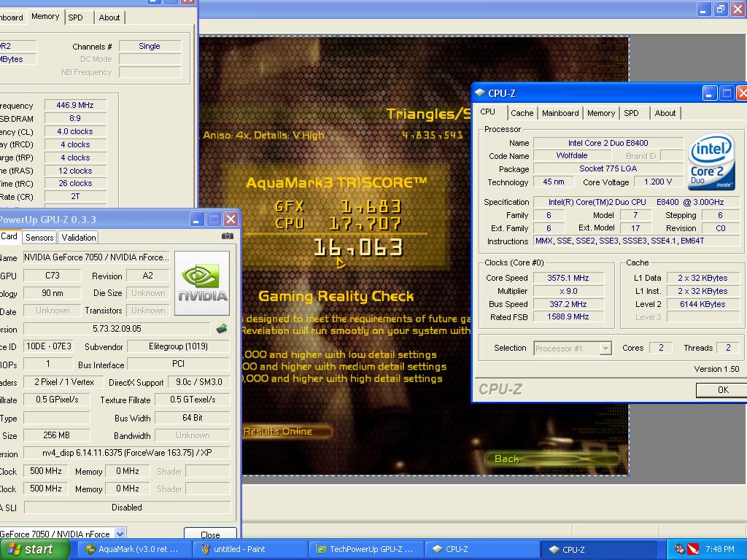The image size is (747, 560).
Task: Click the Device ID 10DE - 07E3 field
Action: pyautogui.click(x=49, y=346)
